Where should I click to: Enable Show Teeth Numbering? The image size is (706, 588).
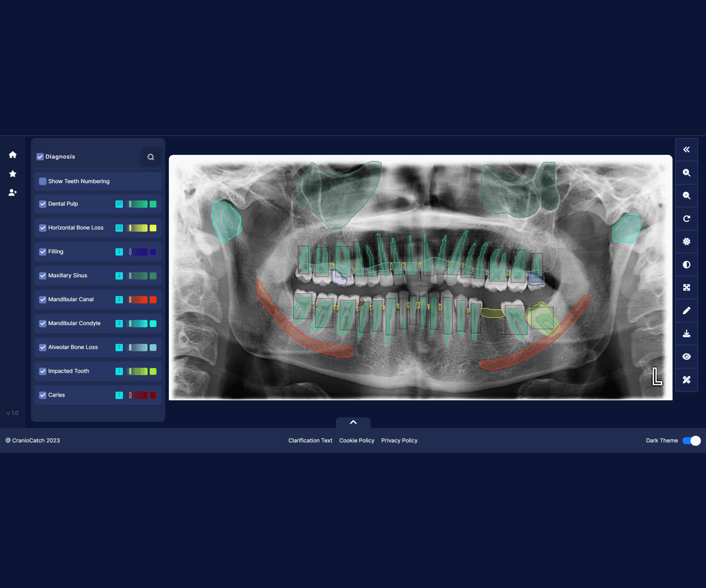pos(43,181)
